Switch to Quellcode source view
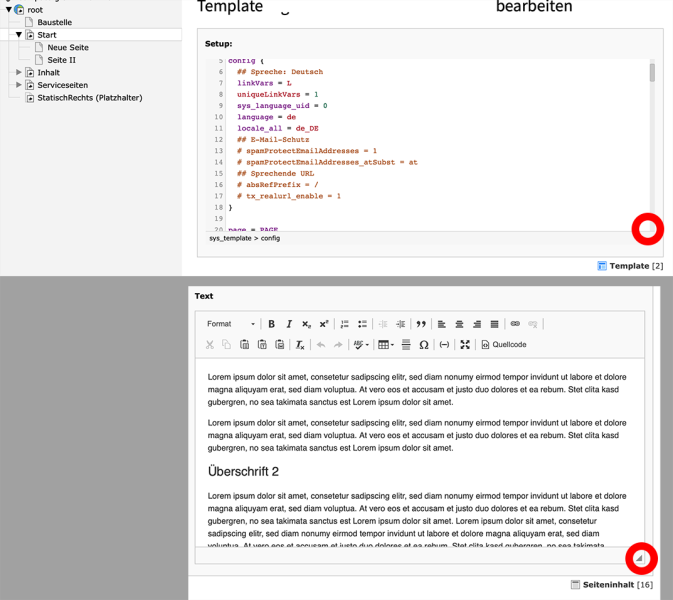Image resolution: width=673 pixels, height=600 pixels. pos(504,345)
